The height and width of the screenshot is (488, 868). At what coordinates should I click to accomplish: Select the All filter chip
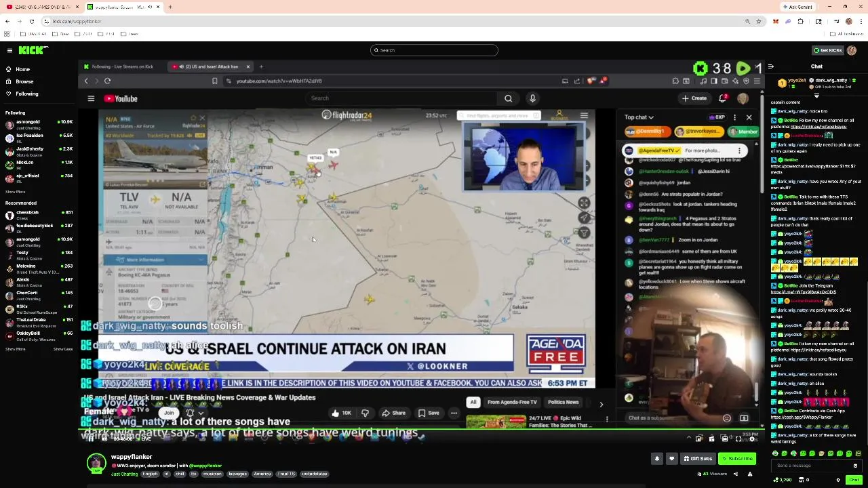(473, 402)
